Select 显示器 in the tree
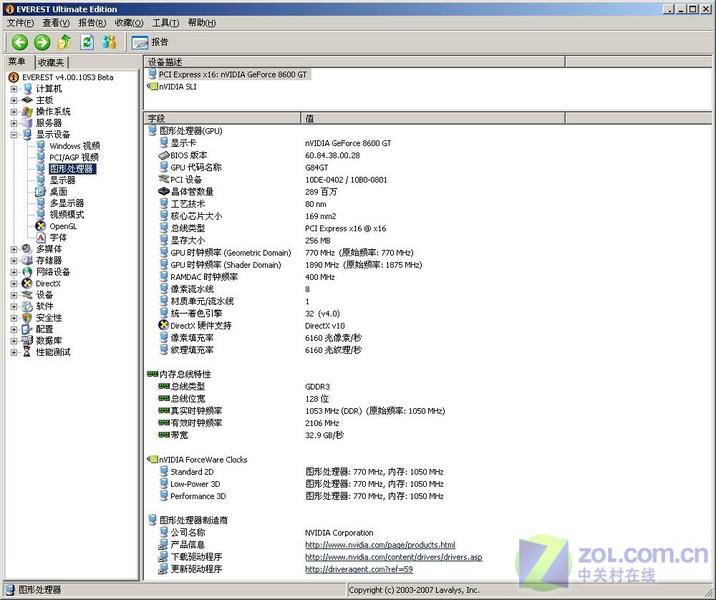The width and height of the screenshot is (716, 600). coord(62,180)
